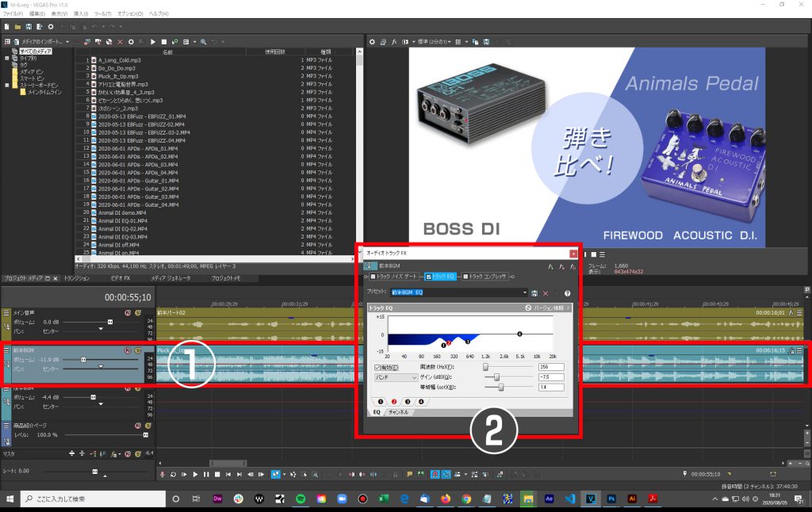The image size is (812, 512).
Task: Expand the ストーリーボード ビン tree node
Action: click(x=6, y=85)
